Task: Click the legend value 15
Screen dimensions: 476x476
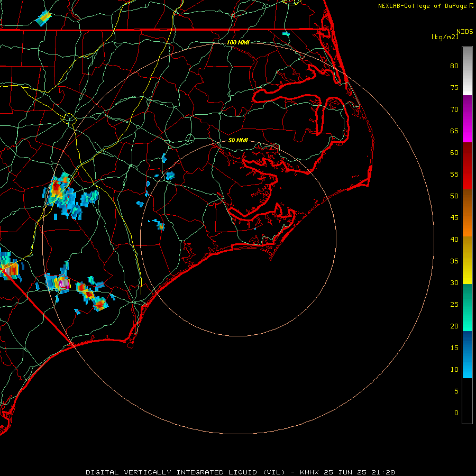Action: pyautogui.click(x=454, y=348)
